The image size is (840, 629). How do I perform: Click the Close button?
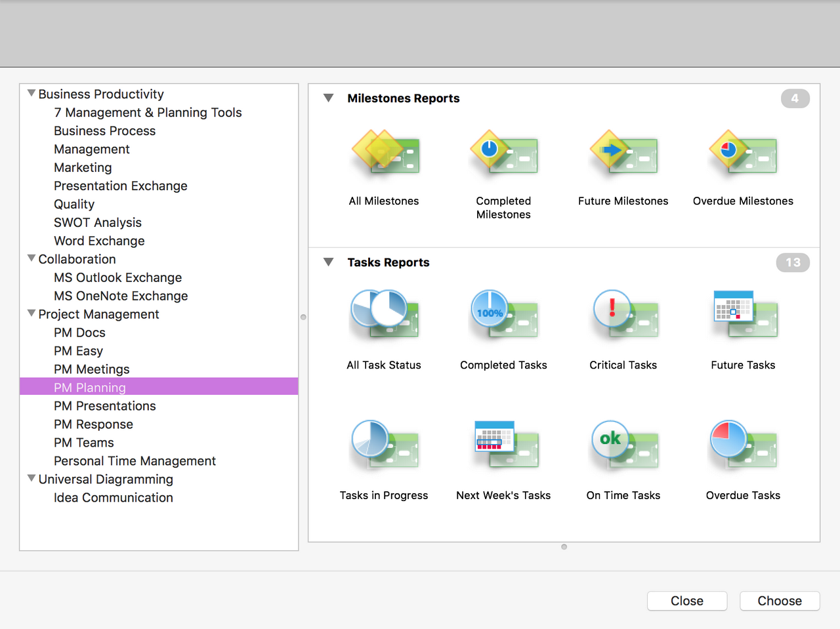[x=687, y=601]
